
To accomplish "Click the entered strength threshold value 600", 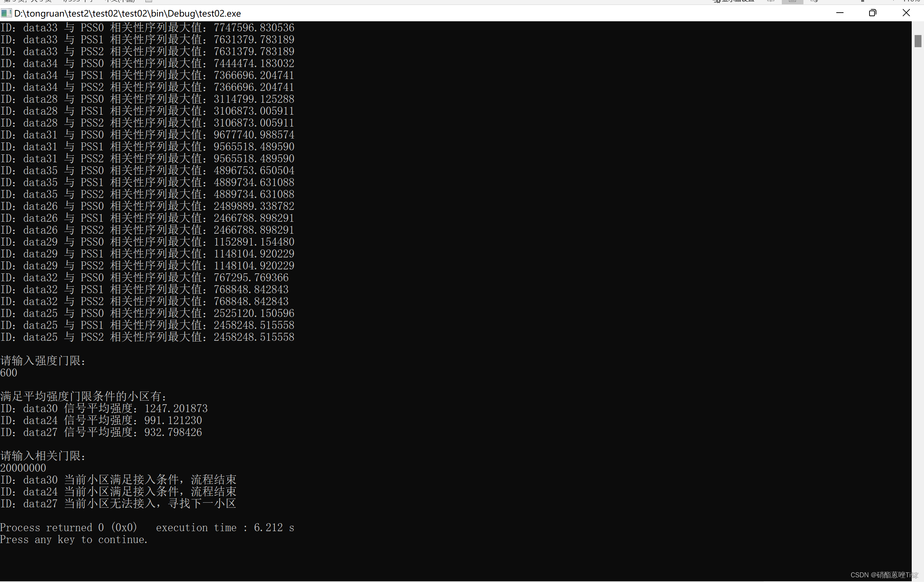I will click(x=9, y=372).
